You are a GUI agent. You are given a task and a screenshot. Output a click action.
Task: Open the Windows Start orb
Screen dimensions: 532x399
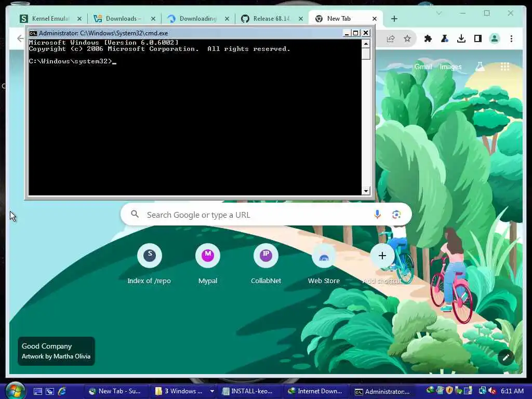pos(15,391)
